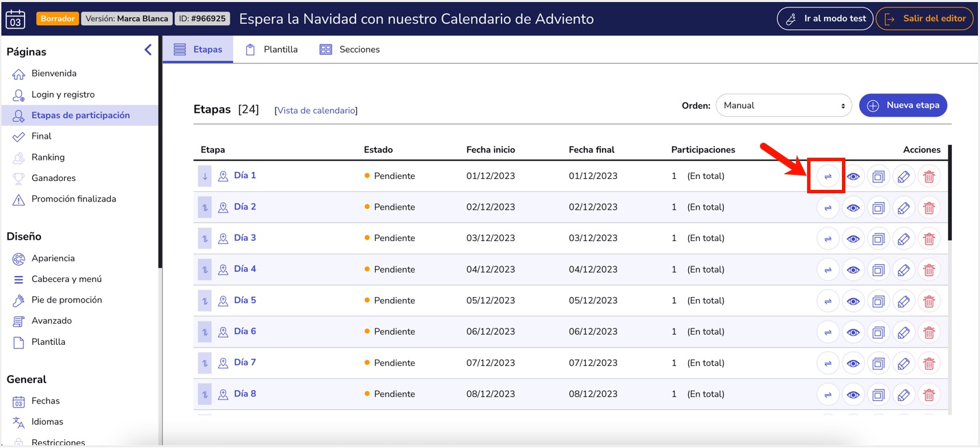Click the swap icon for Día 5
980x448 pixels.
pos(828,301)
